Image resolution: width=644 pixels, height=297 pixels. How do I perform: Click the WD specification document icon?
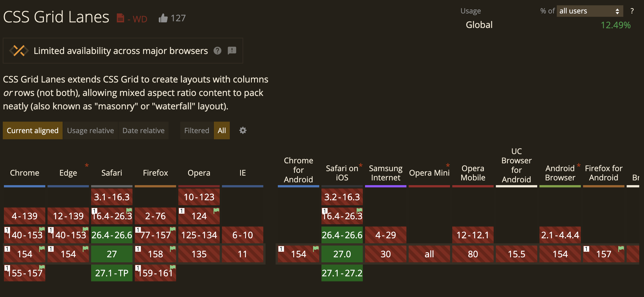[120, 18]
